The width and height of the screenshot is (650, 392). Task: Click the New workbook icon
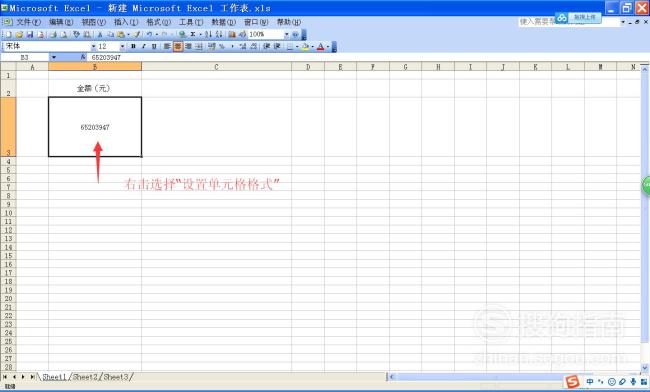(x=8, y=34)
